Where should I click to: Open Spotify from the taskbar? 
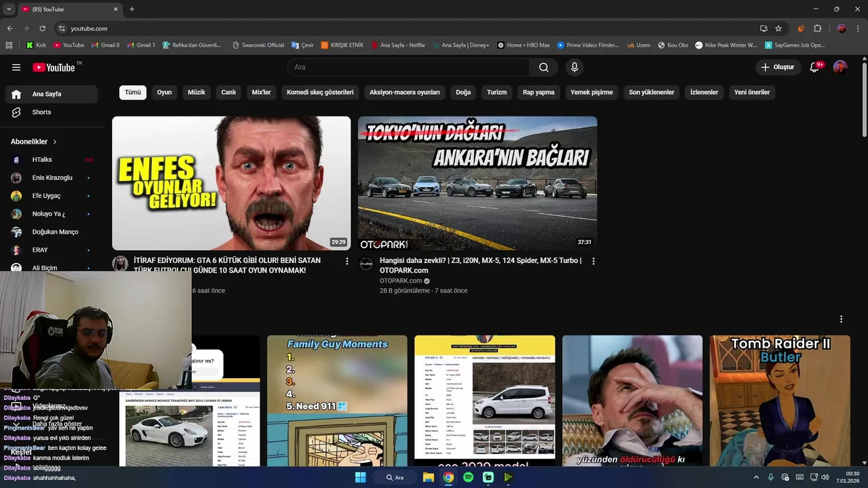click(468, 477)
